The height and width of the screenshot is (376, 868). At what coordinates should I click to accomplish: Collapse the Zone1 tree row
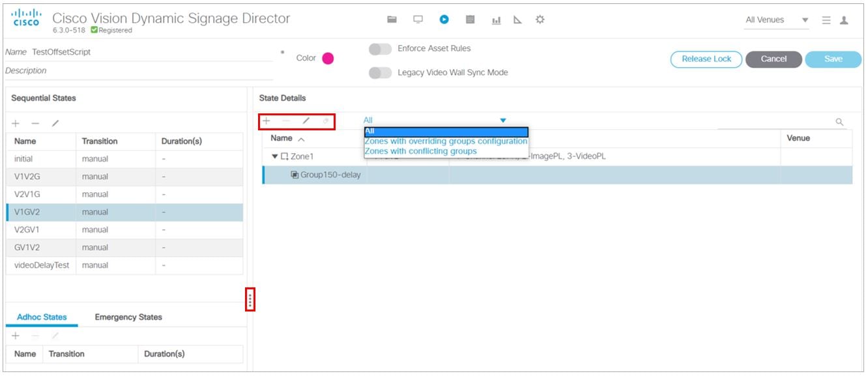point(274,156)
